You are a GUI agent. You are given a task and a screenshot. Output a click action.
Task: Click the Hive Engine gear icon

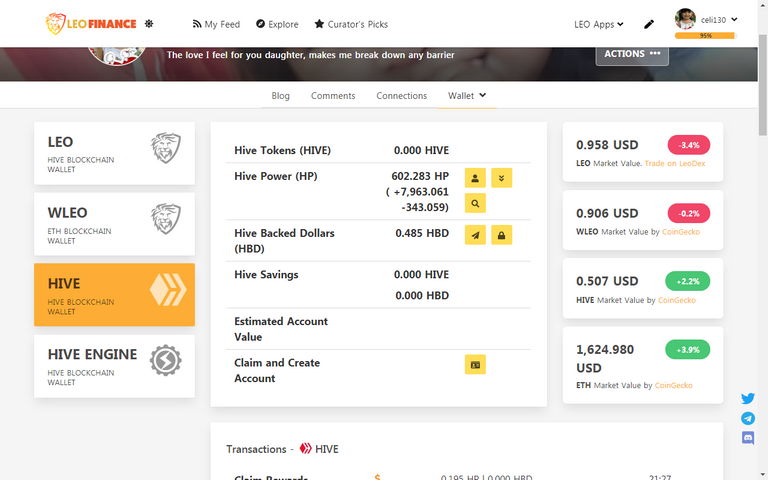(166, 360)
